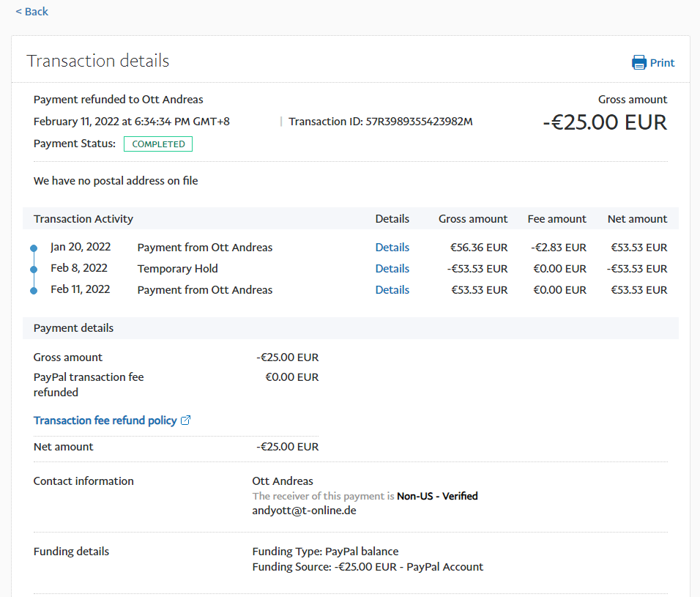700x597 pixels.
Task: Open external link icon beside refund policy
Action: (186, 420)
